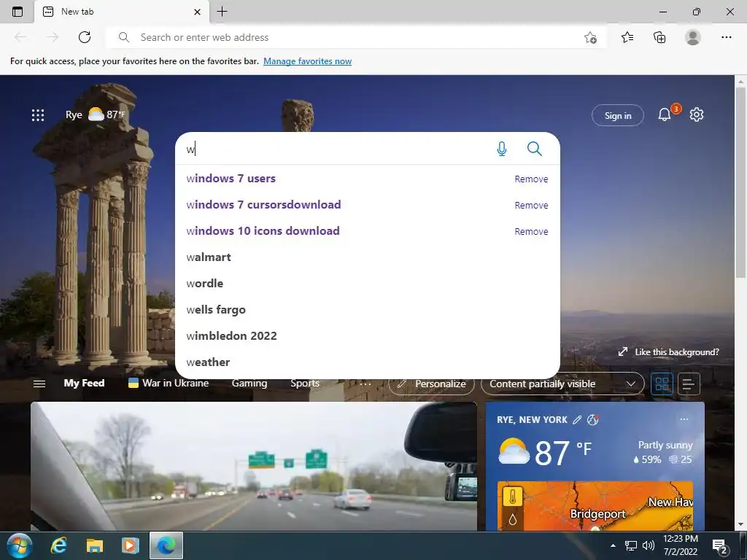Open the feed hamburger menu
This screenshot has height=560, width=747.
pyautogui.click(x=39, y=384)
